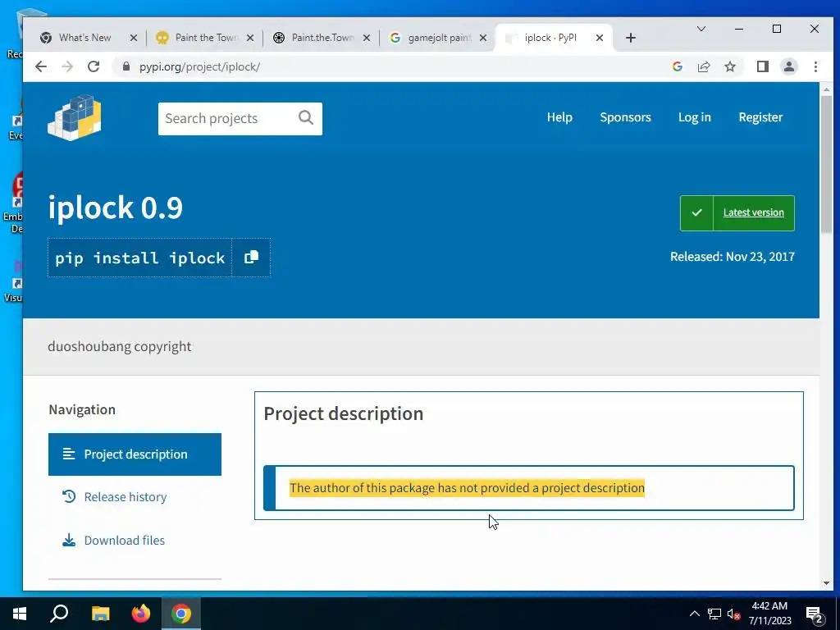This screenshot has height=630, width=840.
Task: Copy pip install command via copy icon
Action: (251, 258)
